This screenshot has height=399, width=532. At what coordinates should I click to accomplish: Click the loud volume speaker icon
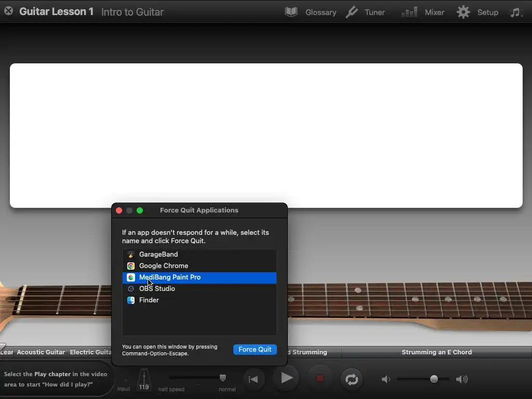[462, 379]
